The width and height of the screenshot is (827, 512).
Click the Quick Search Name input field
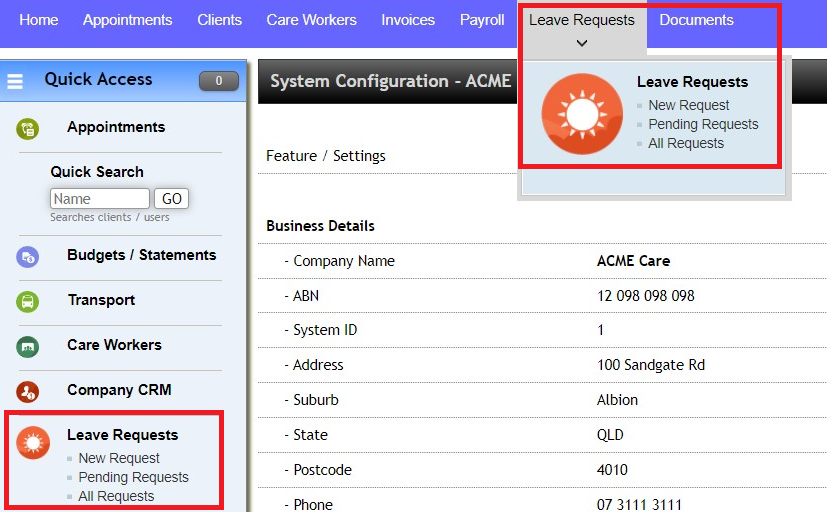[x=99, y=199]
